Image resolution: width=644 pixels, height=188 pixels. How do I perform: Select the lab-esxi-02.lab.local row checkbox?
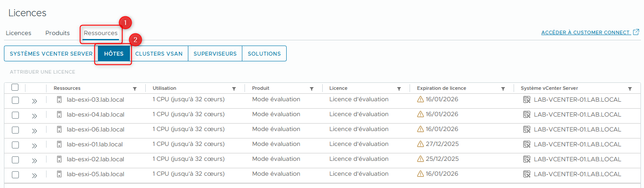click(x=15, y=160)
